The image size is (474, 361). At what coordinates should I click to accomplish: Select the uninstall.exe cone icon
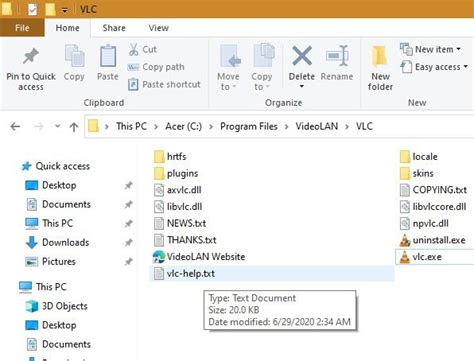click(405, 240)
